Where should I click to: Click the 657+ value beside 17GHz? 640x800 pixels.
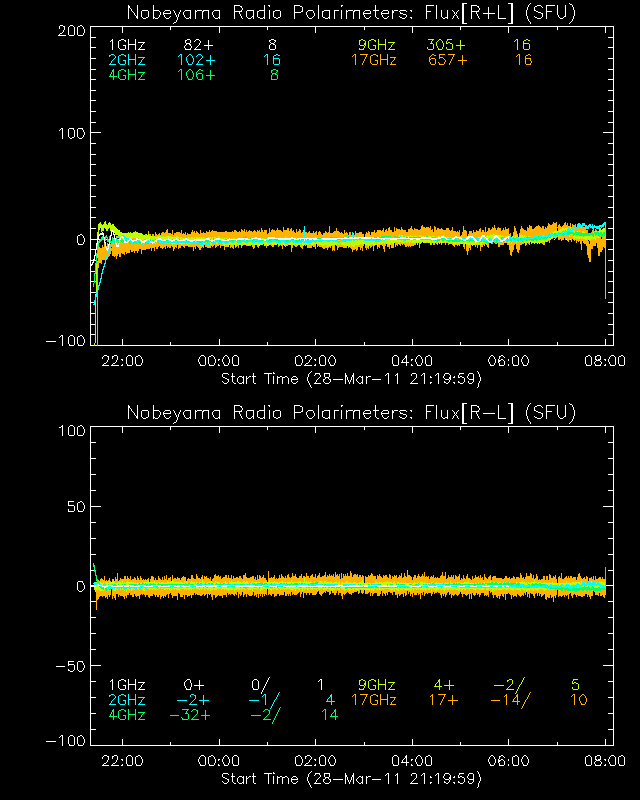(447, 61)
